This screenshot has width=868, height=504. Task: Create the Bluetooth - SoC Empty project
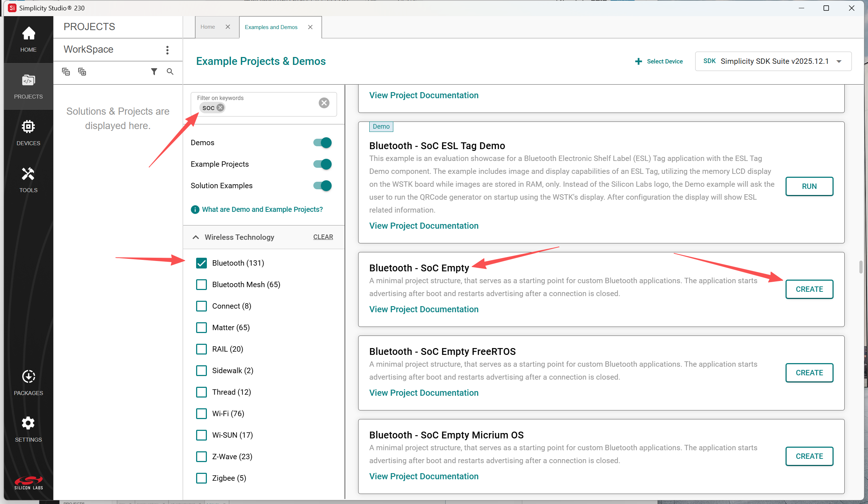[x=809, y=289]
